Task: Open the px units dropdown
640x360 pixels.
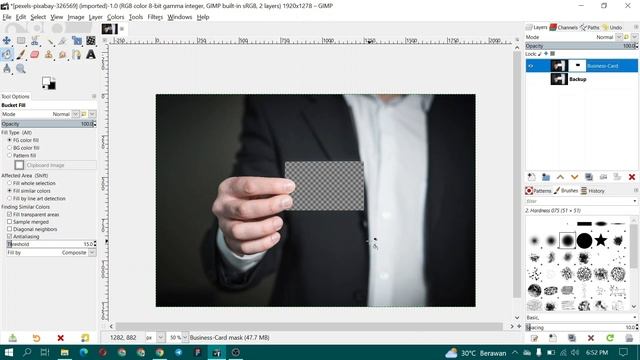Action: [160, 338]
